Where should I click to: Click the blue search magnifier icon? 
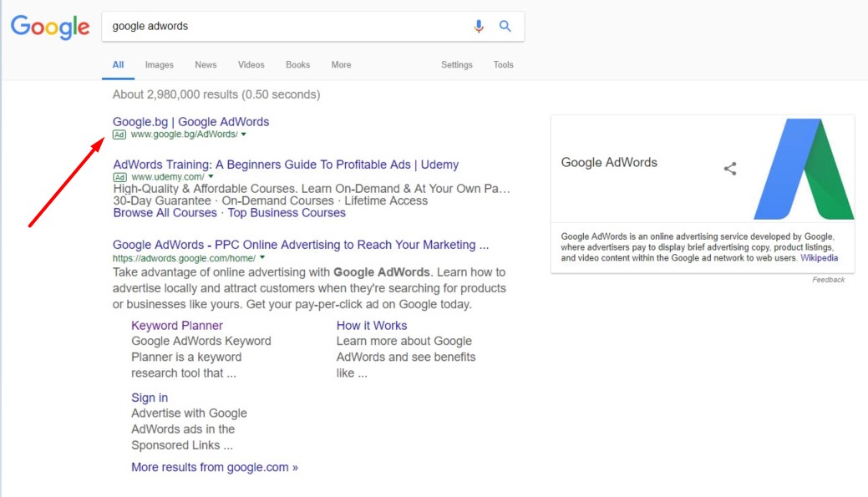505,26
